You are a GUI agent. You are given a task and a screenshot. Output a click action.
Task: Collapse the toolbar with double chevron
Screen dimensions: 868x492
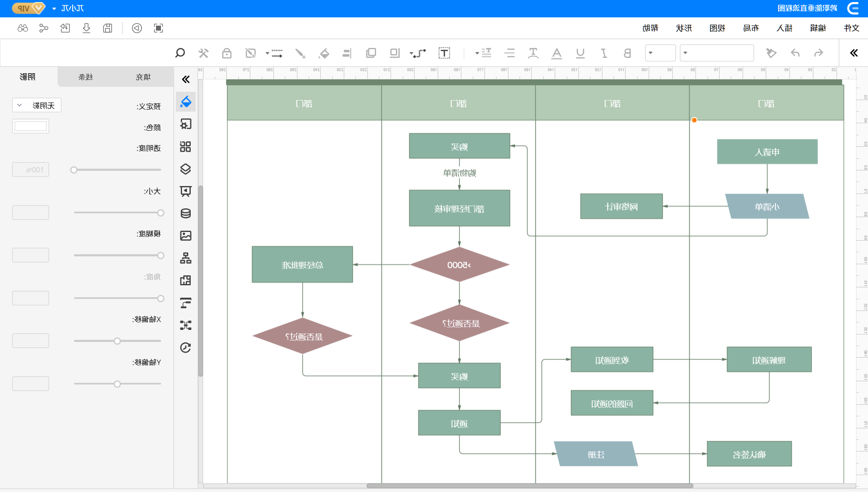854,53
